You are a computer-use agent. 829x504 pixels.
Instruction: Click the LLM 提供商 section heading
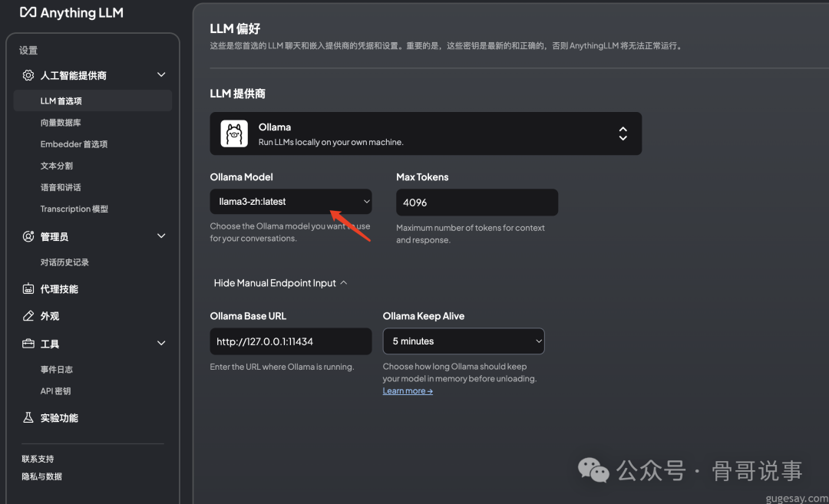(x=237, y=94)
